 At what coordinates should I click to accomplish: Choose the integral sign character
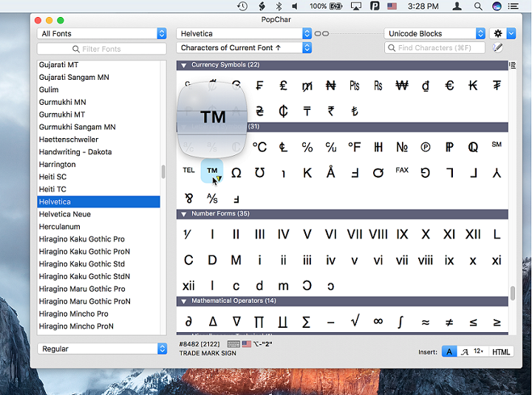click(x=400, y=322)
